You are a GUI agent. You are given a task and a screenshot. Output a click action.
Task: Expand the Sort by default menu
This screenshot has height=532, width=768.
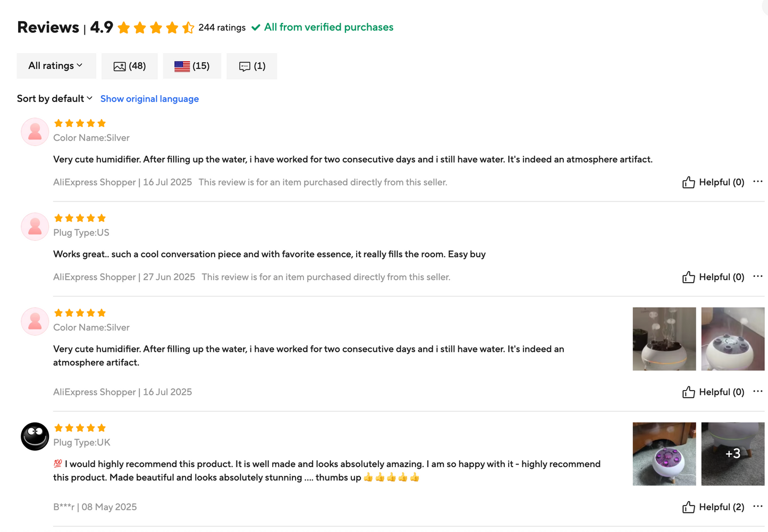click(x=55, y=99)
